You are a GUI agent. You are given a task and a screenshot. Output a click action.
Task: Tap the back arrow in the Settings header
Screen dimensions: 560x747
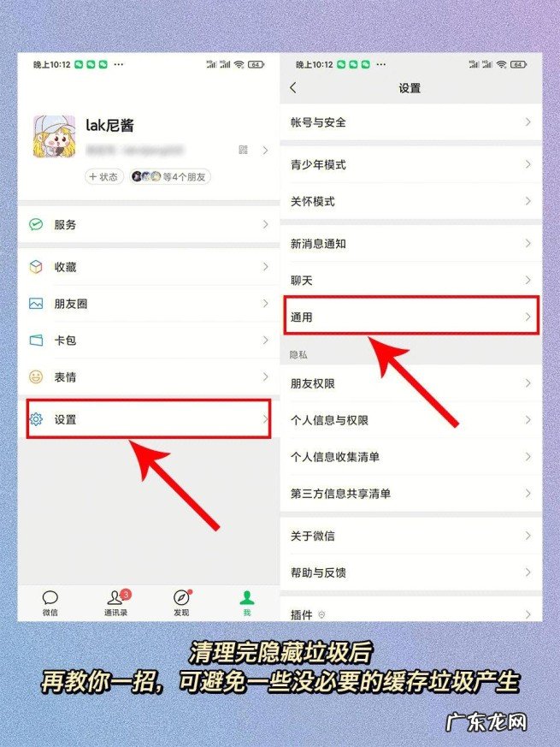click(x=293, y=87)
